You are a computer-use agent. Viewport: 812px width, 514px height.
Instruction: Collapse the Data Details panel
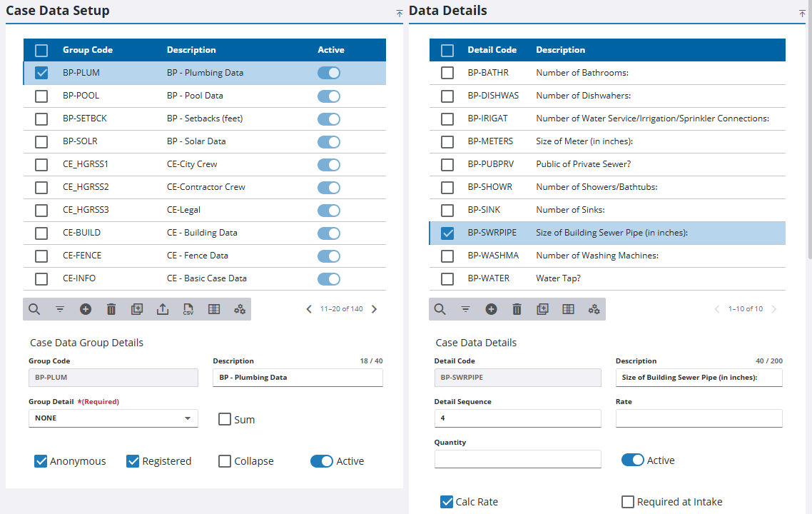(x=802, y=13)
